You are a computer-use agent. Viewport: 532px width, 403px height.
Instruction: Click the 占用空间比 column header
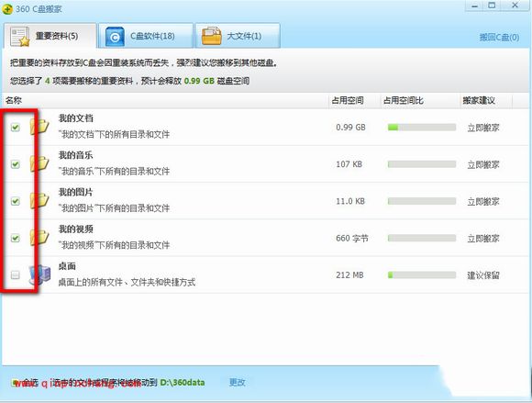tap(403, 100)
